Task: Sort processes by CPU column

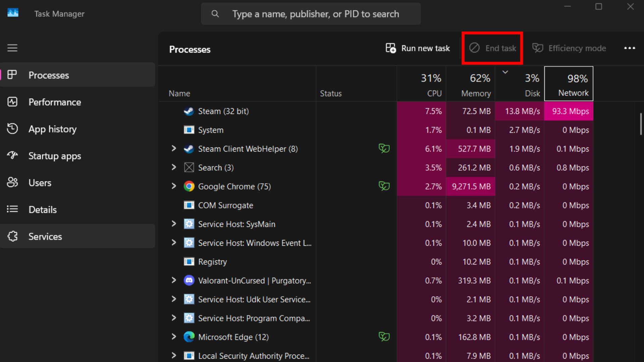Action: click(x=422, y=84)
